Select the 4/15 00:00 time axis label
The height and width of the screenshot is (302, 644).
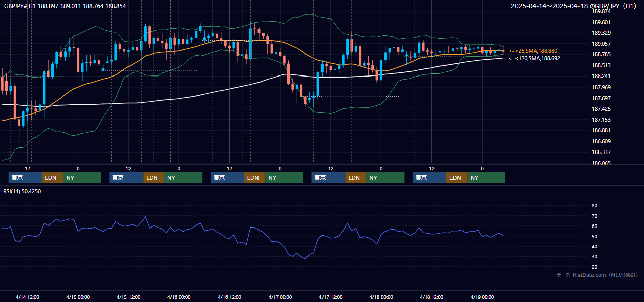tap(78, 297)
